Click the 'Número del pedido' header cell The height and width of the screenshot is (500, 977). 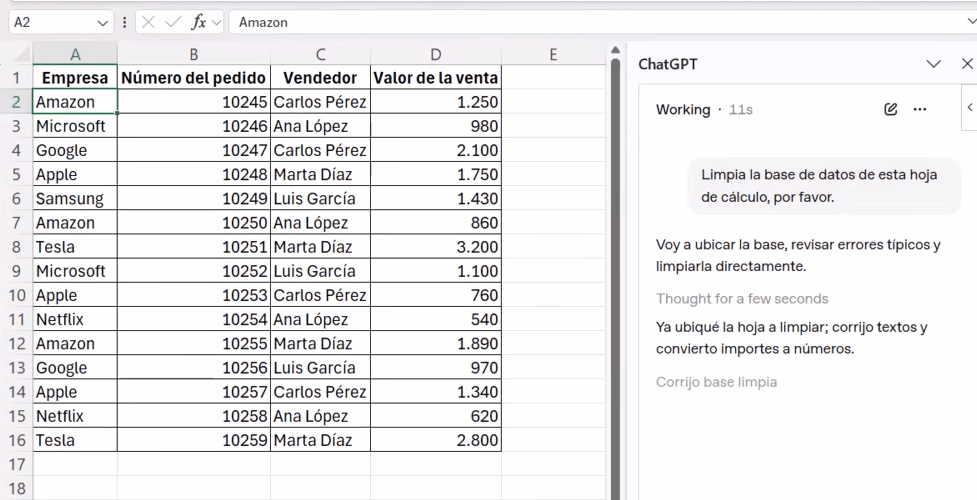[194, 78]
